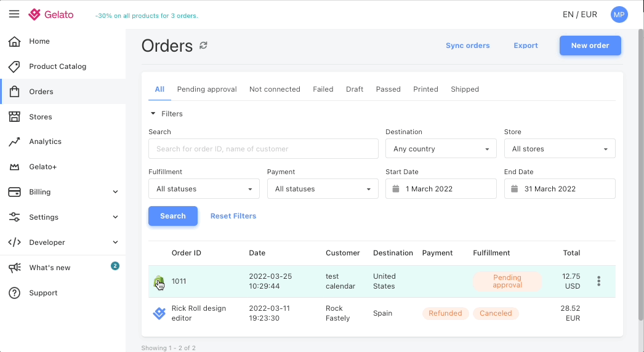Image resolution: width=644 pixels, height=352 pixels.
Task: Open the Destination Any country dropdown
Action: click(x=441, y=149)
